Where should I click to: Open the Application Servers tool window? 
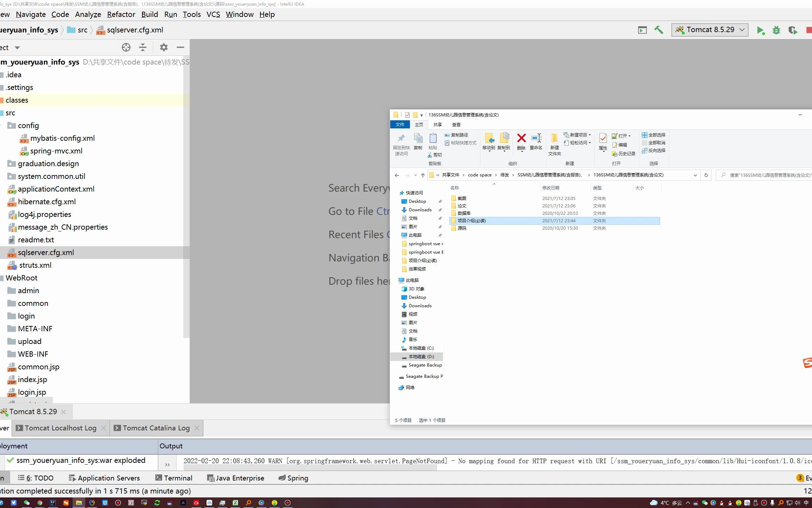104,478
